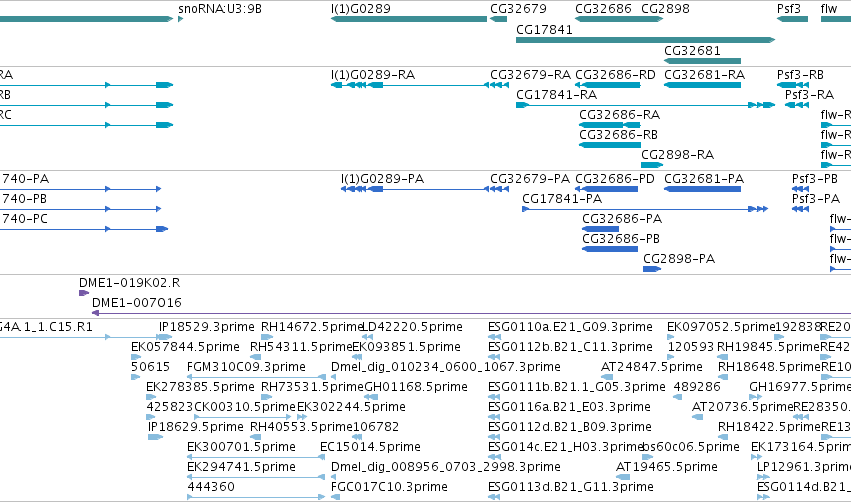Select the Psf3-RA transcript label
The height and width of the screenshot is (502, 851).
click(x=809, y=94)
